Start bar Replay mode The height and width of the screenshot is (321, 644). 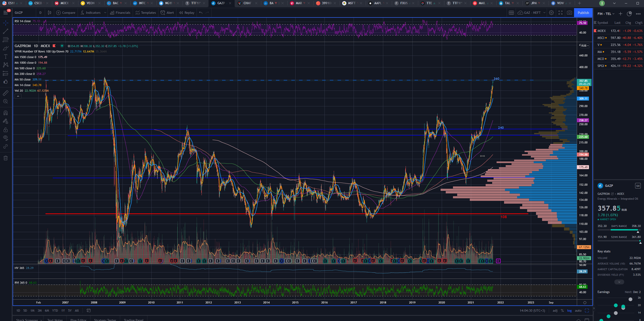tap(186, 12)
